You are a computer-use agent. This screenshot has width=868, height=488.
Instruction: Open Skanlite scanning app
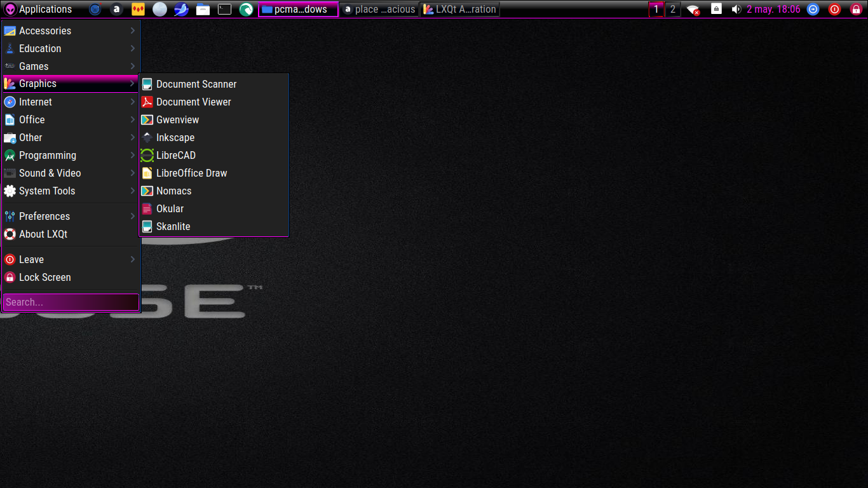click(x=214, y=226)
